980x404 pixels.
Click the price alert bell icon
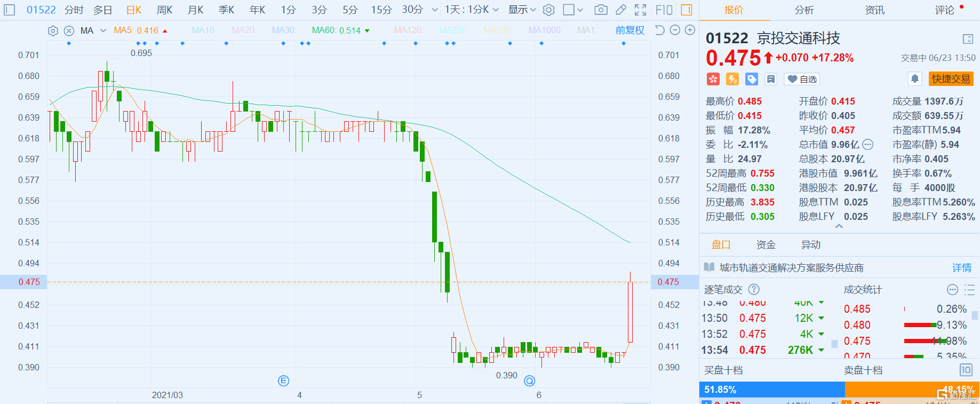915,79
